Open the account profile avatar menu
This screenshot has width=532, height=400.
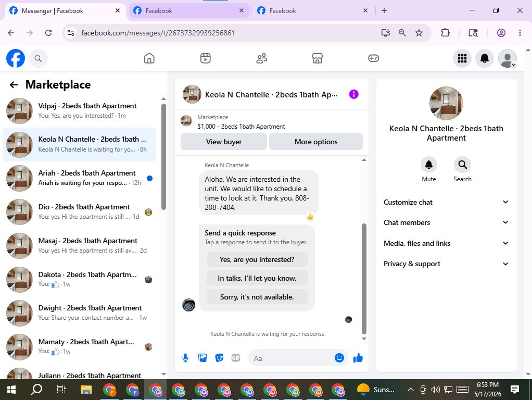click(x=507, y=58)
